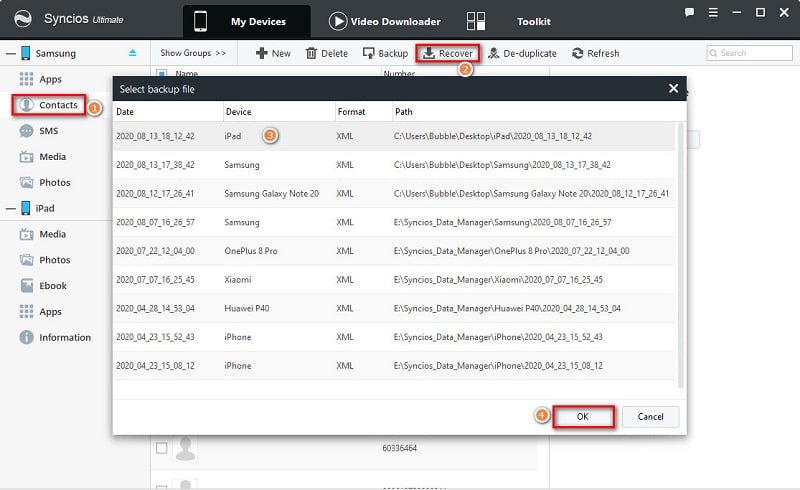Image resolution: width=800 pixels, height=490 pixels.
Task: Select backup 2020_08_07_16_26_57 Samsung
Action: coord(394,222)
